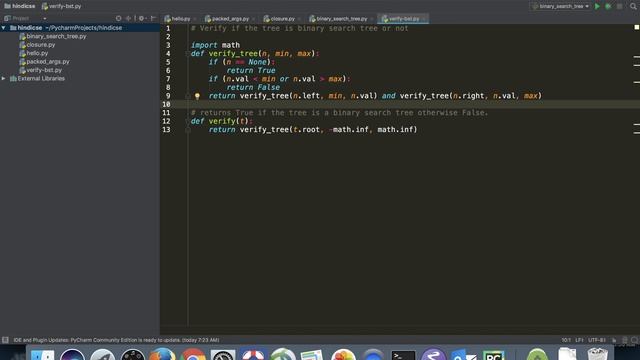640x360 pixels.
Task: Close the binary_search_tree.py tab
Action: pos(372,19)
